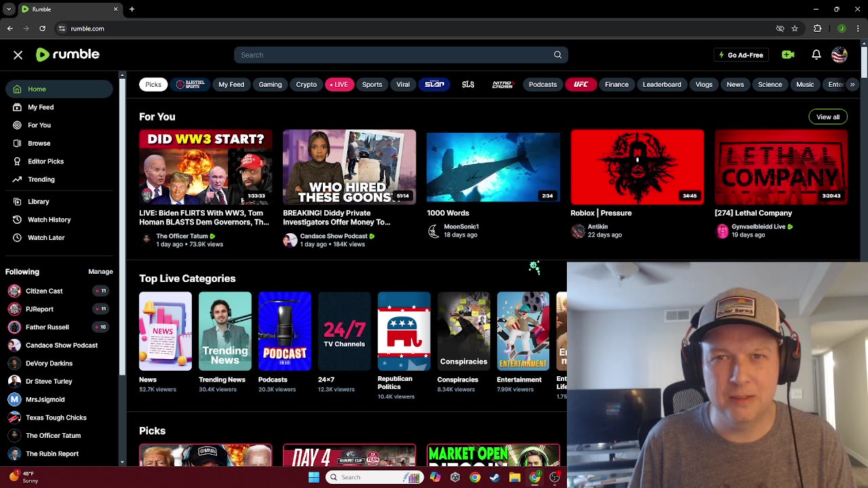Open the Windows Start button
This screenshot has width=868, height=488.
[x=313, y=477]
